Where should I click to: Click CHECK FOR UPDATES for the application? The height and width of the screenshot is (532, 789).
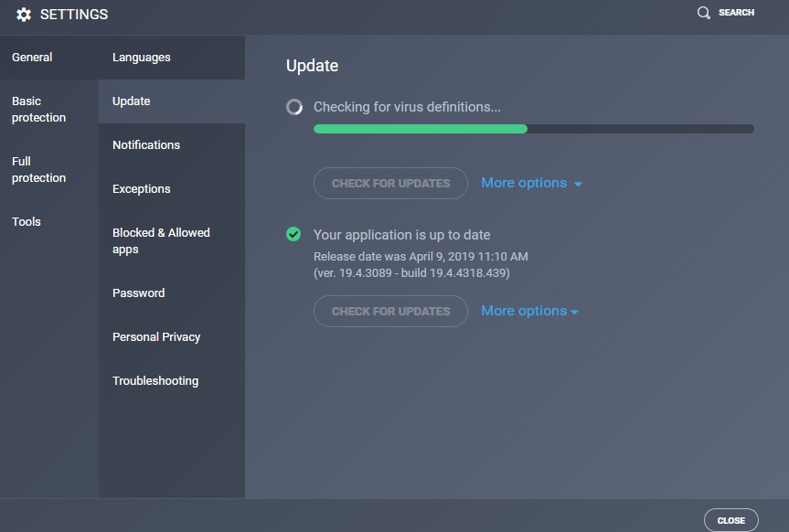390,311
